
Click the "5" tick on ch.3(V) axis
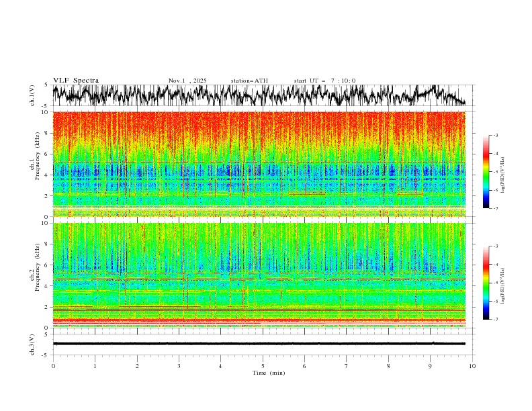coord(46,334)
